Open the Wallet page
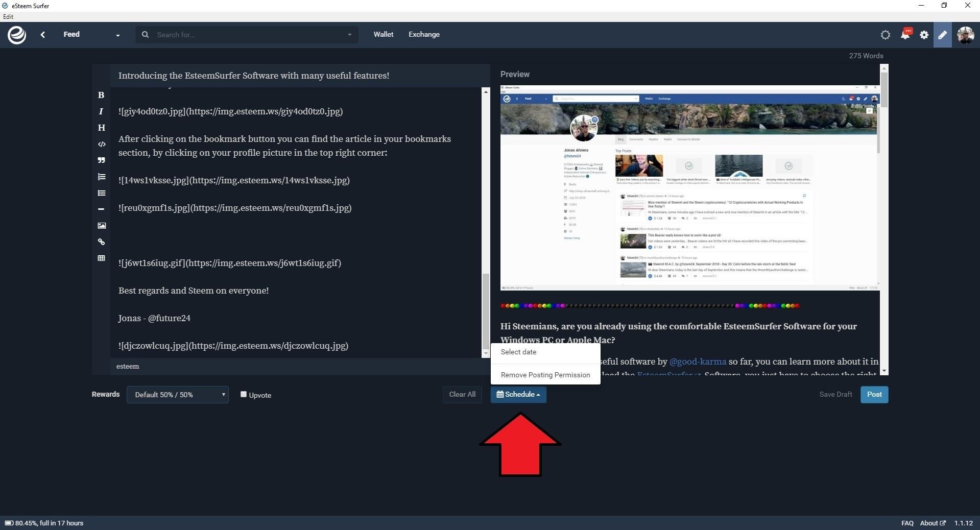The width and height of the screenshot is (980, 530). [x=383, y=34]
